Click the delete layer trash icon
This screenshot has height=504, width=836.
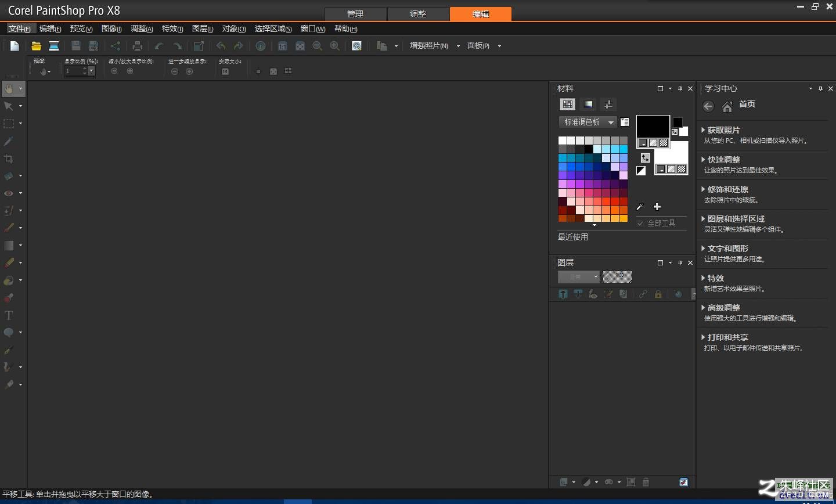[x=646, y=482]
